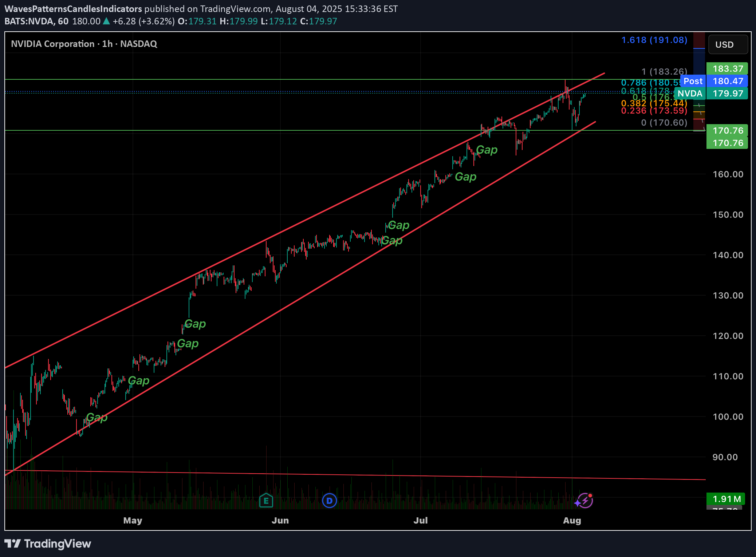The width and height of the screenshot is (756, 557).
Task: Click the 130.00 price axis label
Action: (x=728, y=296)
